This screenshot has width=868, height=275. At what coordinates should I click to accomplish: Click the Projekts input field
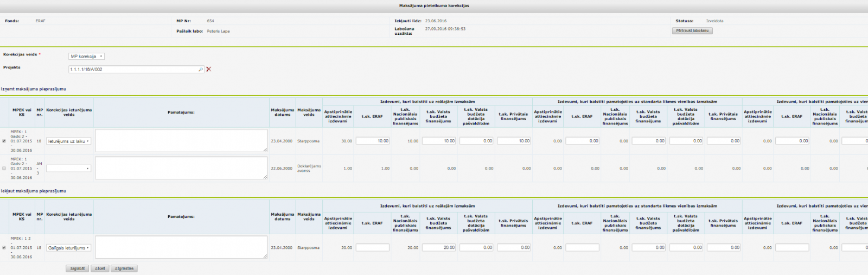coord(133,70)
